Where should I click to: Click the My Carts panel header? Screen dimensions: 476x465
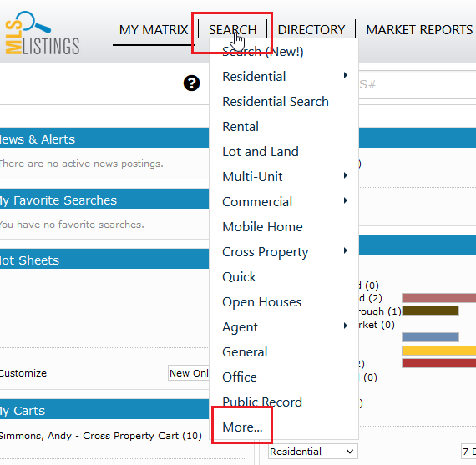[104, 409]
